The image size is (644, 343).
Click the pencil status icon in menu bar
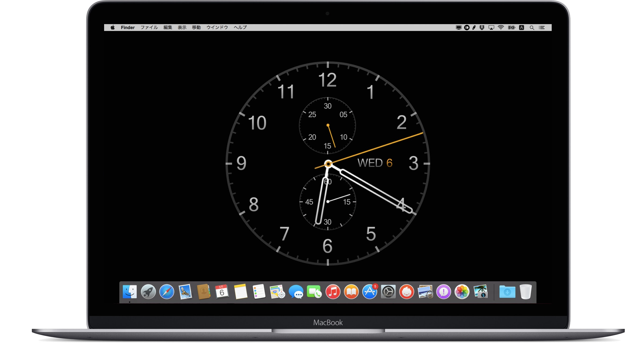[474, 28]
